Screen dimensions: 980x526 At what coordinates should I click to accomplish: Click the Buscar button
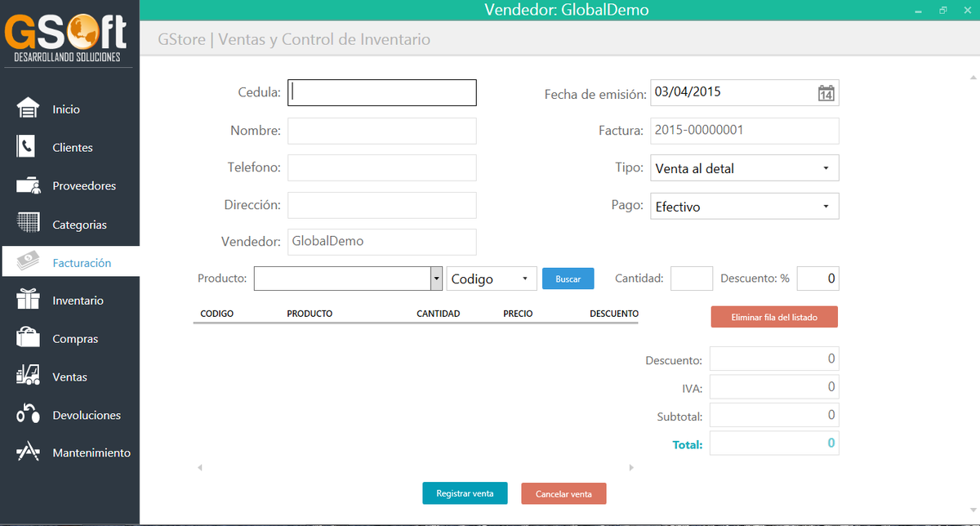568,279
